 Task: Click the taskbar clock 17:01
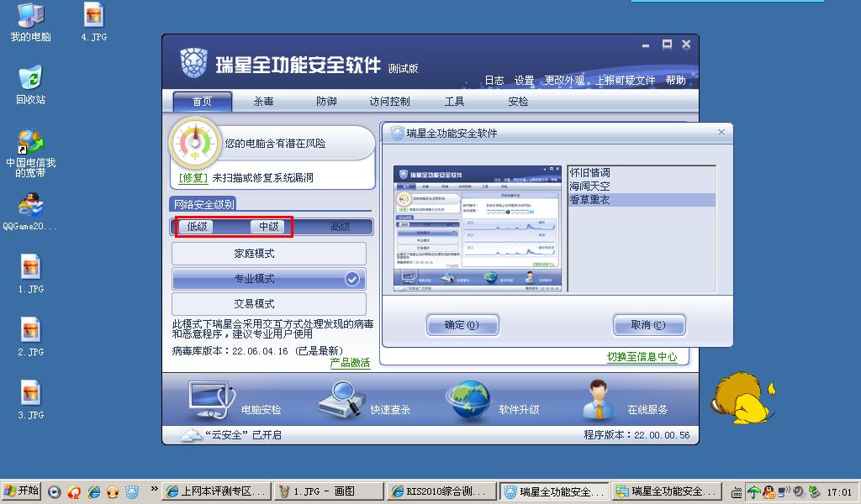(x=840, y=492)
